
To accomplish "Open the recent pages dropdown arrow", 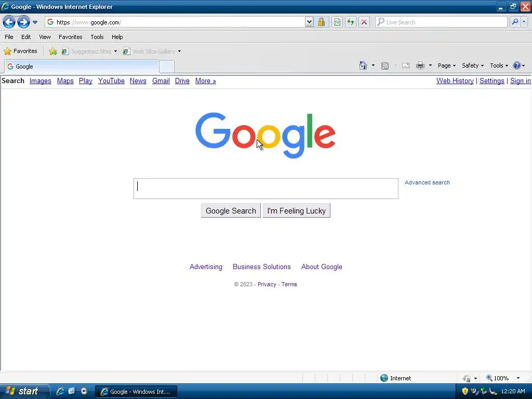I will [35, 22].
